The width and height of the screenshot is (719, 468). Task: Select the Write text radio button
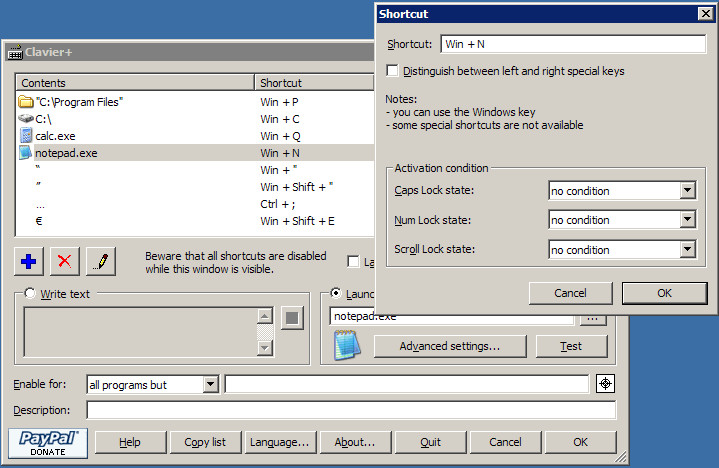30,293
